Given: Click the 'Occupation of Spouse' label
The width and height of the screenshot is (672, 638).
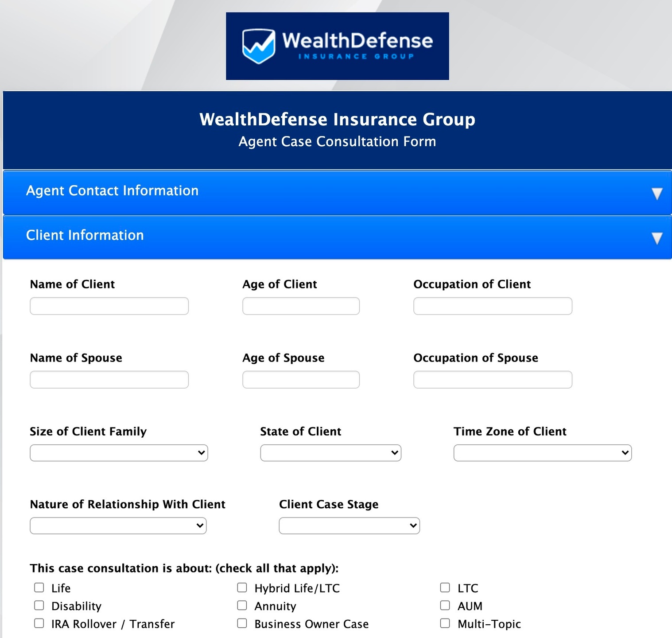Looking at the screenshot, I should (x=476, y=358).
